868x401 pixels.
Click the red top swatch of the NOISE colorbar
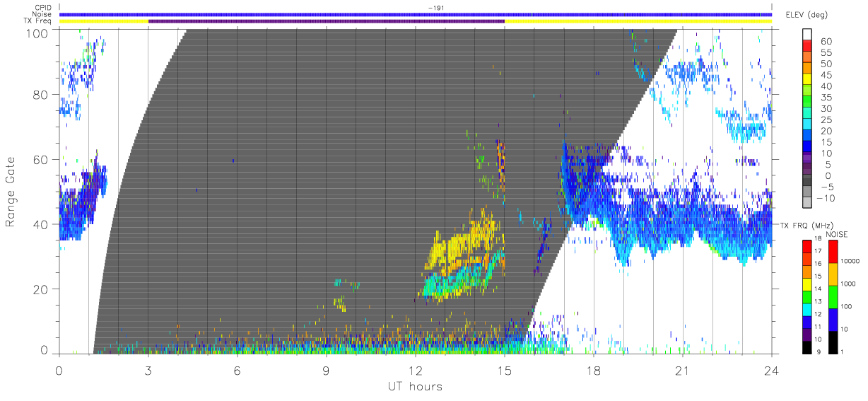click(x=833, y=251)
